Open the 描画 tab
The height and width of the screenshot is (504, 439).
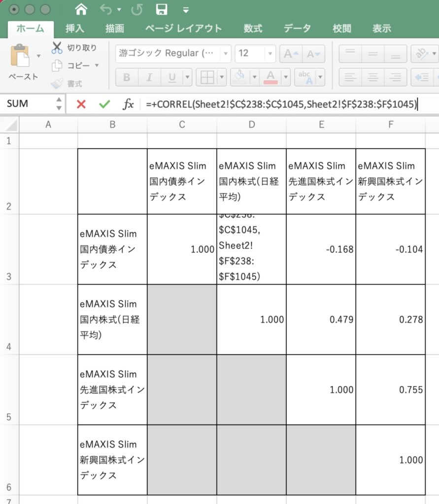[115, 29]
